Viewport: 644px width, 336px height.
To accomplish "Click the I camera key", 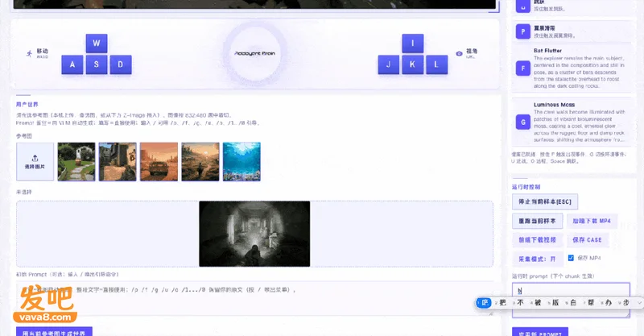I will tap(413, 44).
